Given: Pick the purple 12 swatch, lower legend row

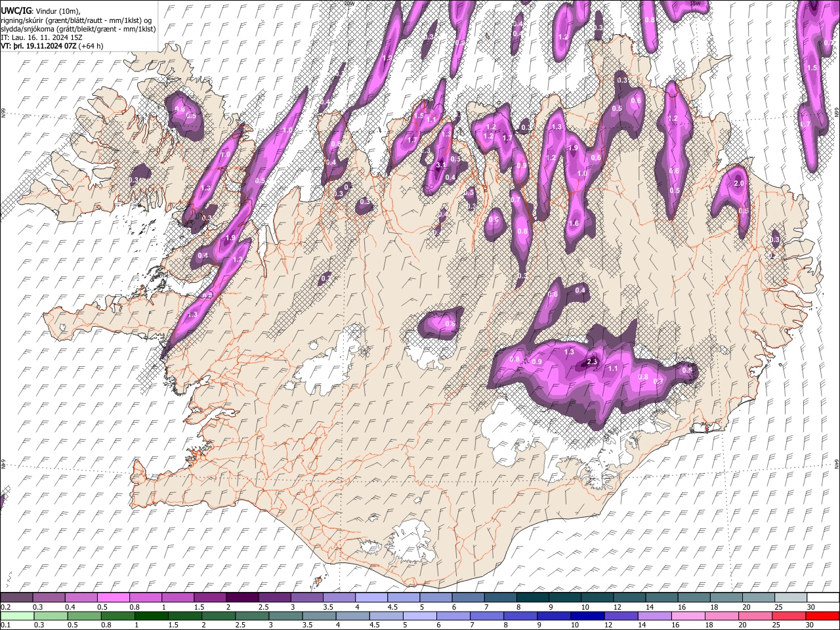Looking at the screenshot, I should pos(620,616).
